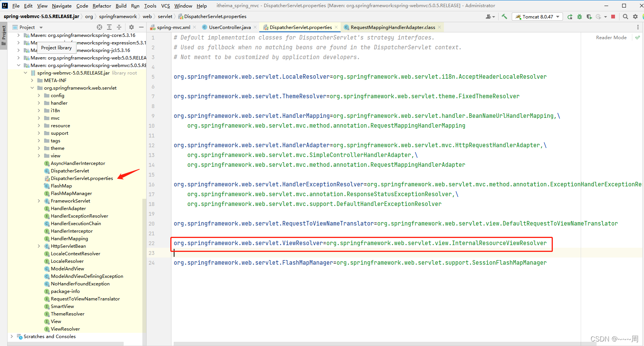Click the Build project hammer icon
The height and width of the screenshot is (346, 644).
coord(505,17)
